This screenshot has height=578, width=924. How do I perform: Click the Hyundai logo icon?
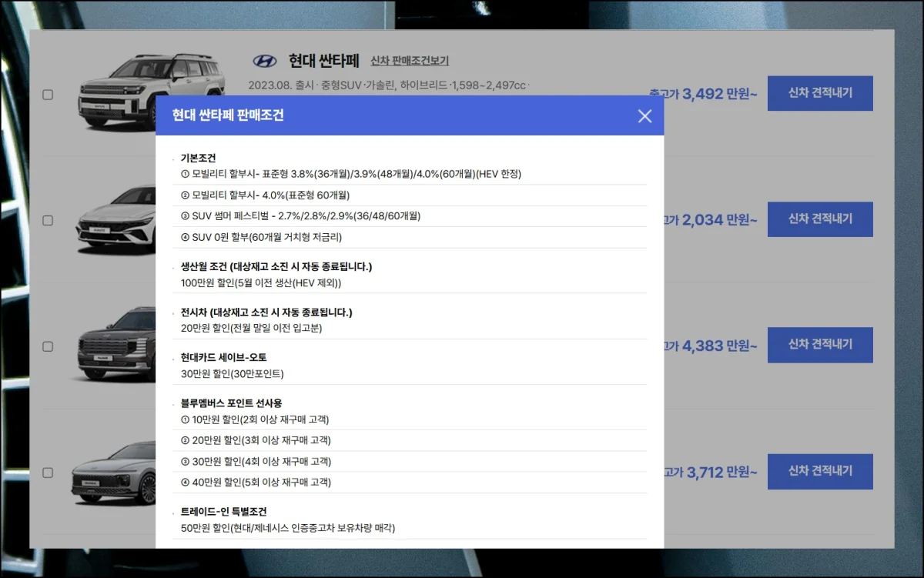264,62
